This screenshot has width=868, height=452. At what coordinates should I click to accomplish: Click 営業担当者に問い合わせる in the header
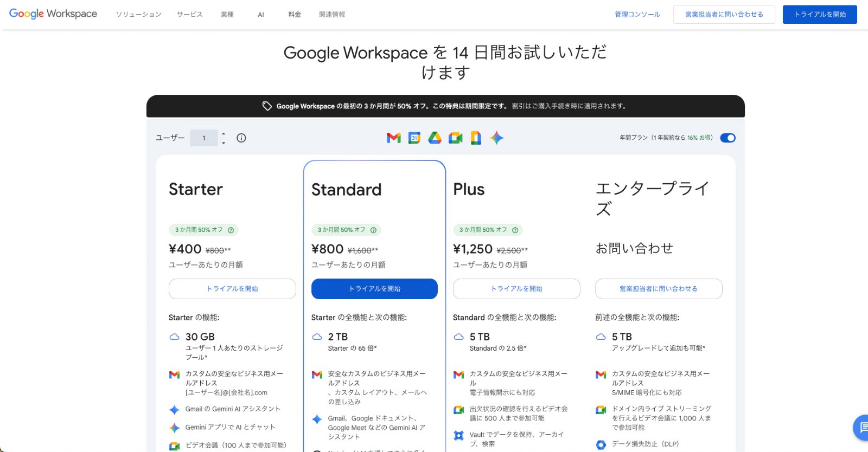(x=724, y=15)
